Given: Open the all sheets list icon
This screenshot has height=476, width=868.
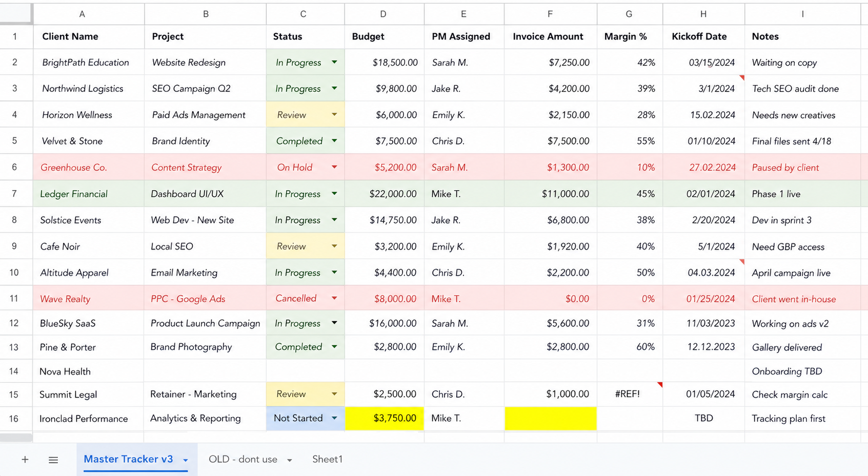Looking at the screenshot, I should [x=53, y=460].
